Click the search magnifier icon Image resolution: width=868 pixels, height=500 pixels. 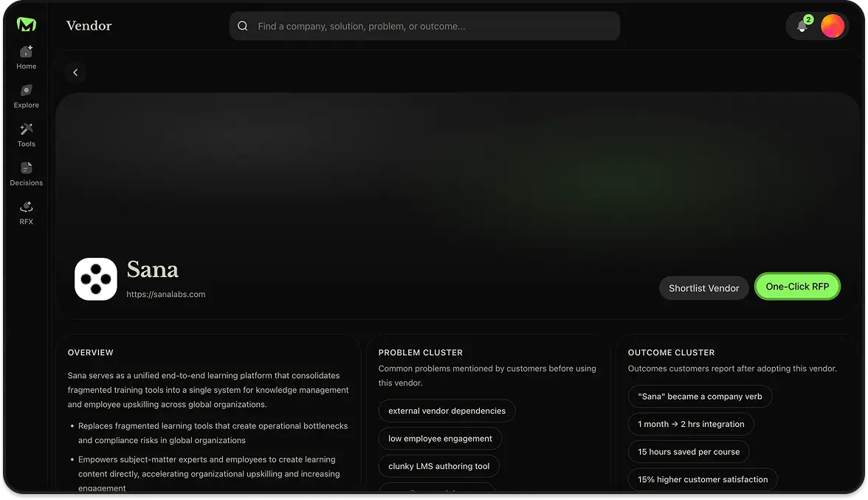tap(243, 27)
